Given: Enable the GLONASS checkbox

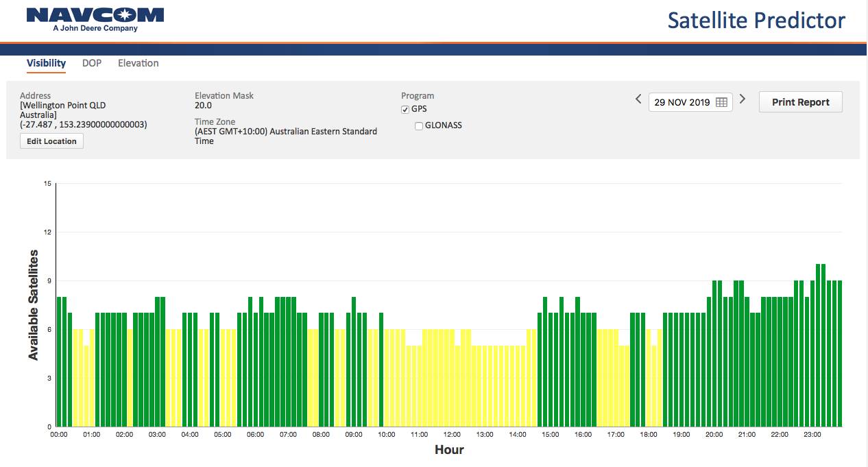Looking at the screenshot, I should click(x=419, y=126).
